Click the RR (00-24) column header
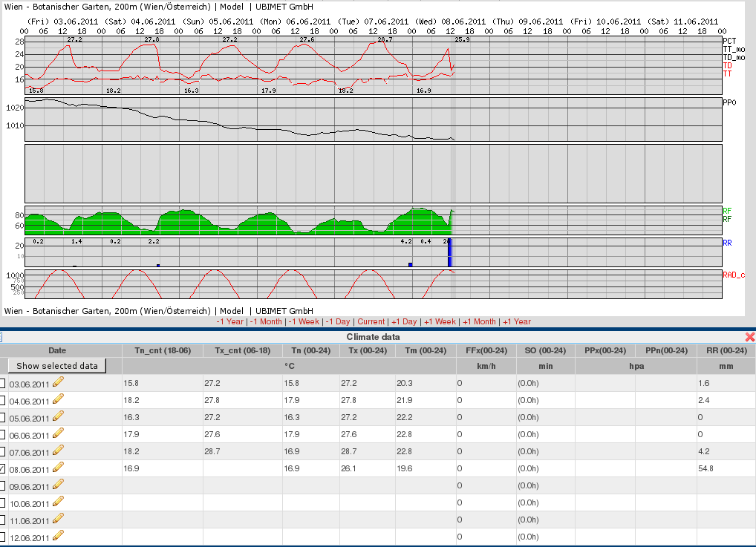Screen dimensions: 756x547 726,350
